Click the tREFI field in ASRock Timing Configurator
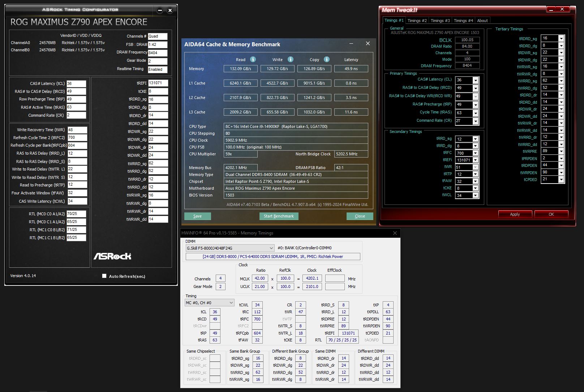The height and width of the screenshot is (392, 584). (x=158, y=83)
